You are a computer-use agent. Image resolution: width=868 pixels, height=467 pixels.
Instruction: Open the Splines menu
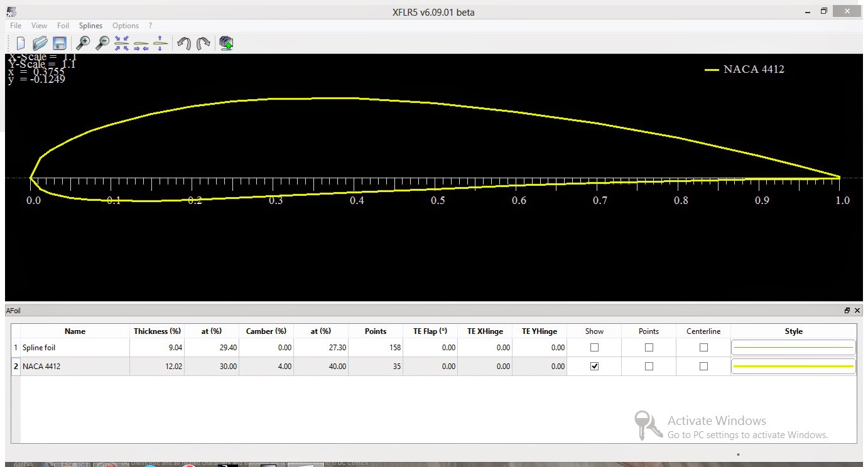[90, 26]
